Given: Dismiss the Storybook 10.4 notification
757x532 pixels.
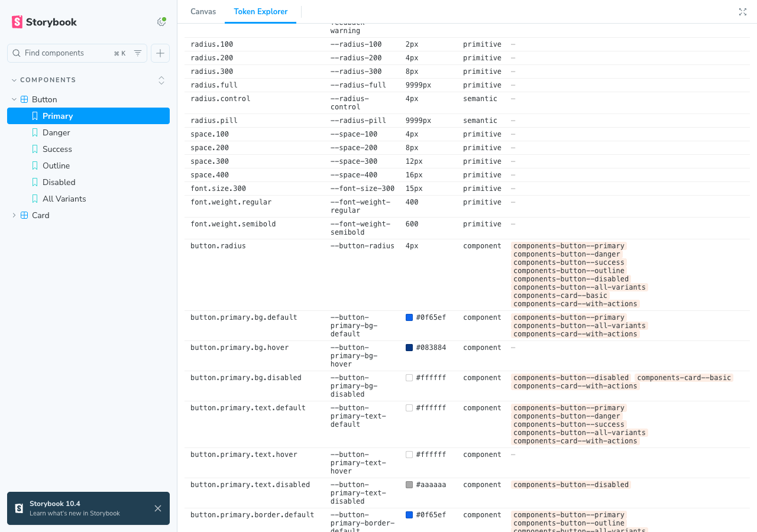Looking at the screenshot, I should (x=158, y=508).
